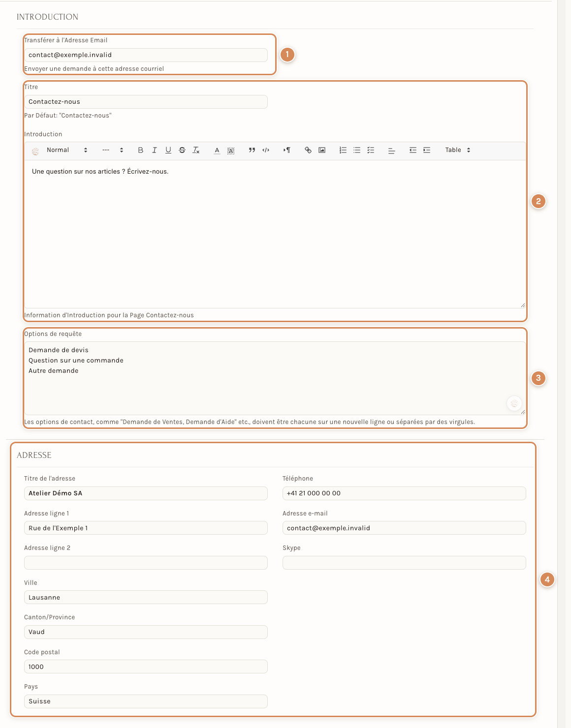The height and width of the screenshot is (728, 571).
Task: Create a checklist in the editor
Action: click(371, 150)
